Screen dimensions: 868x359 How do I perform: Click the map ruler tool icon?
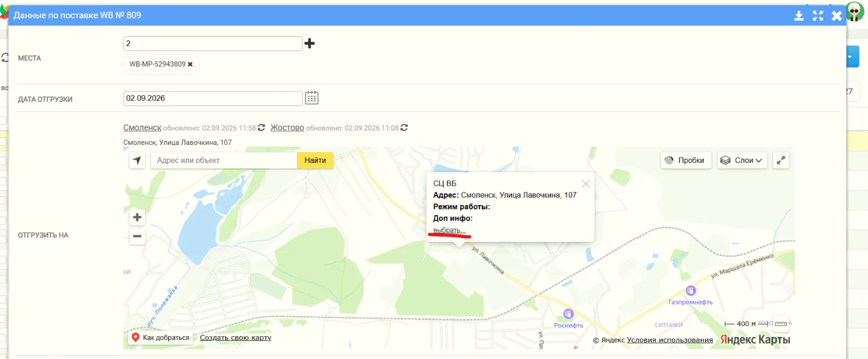click(x=781, y=324)
